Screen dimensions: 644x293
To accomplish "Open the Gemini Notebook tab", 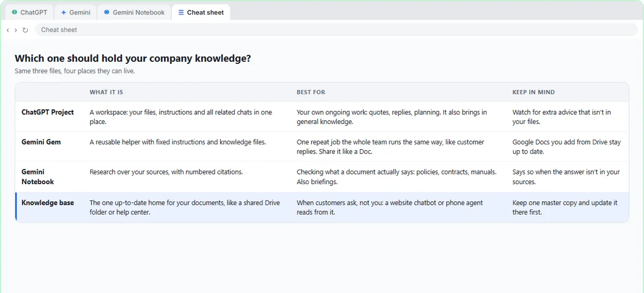I will click(x=134, y=12).
